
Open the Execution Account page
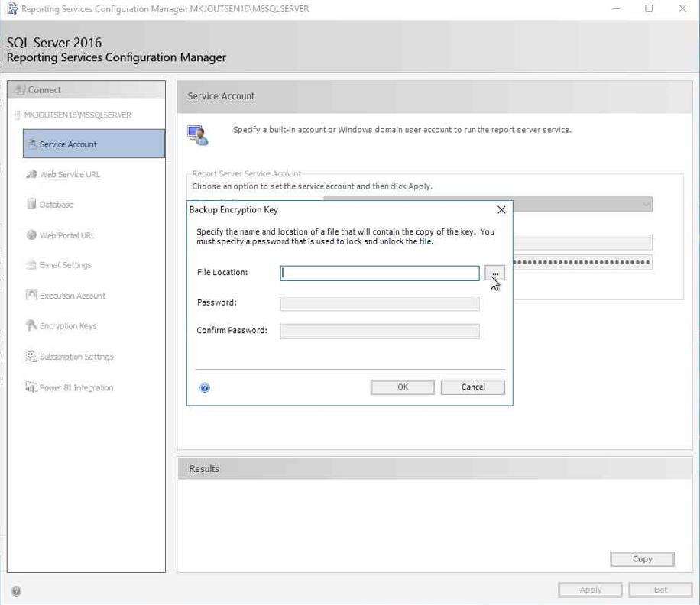(x=73, y=296)
